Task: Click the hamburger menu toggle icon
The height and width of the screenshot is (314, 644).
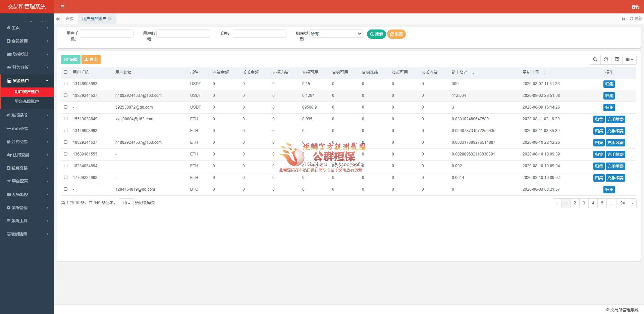Action: 62,7
